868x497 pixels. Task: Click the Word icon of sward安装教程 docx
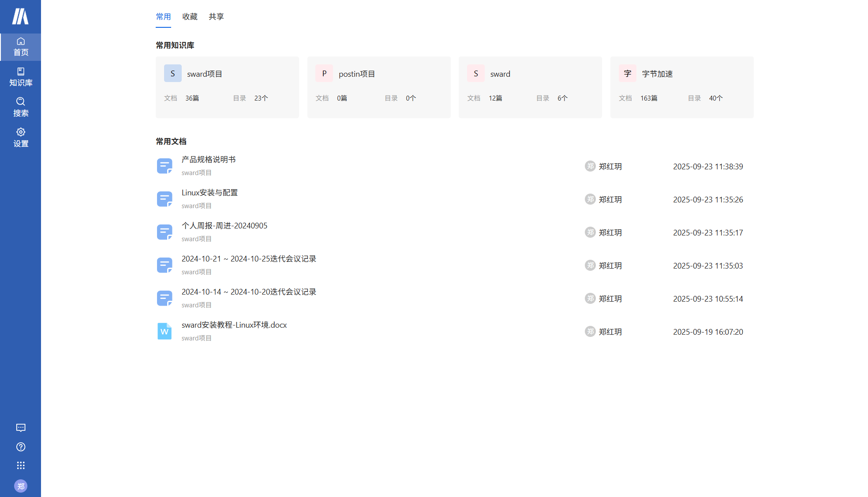click(x=164, y=331)
